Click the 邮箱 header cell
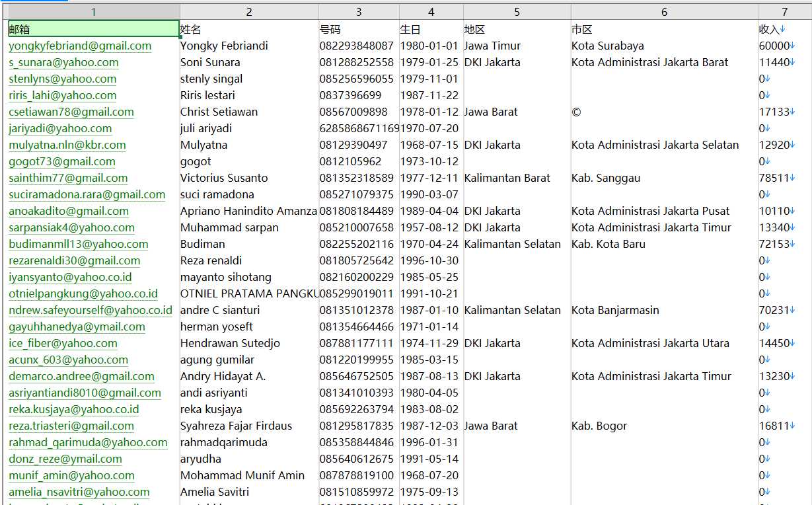812x505 pixels. pos(93,29)
